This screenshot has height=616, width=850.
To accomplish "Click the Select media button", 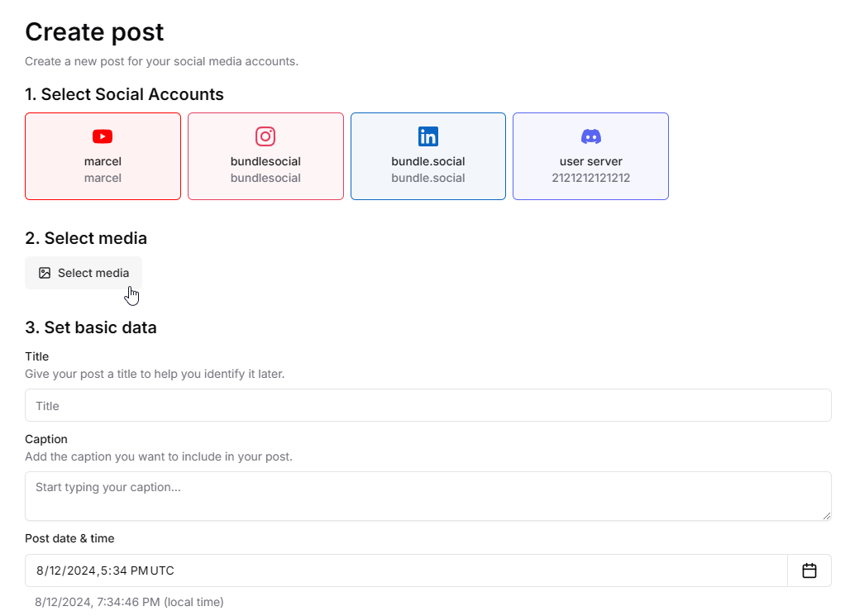I will (x=84, y=273).
